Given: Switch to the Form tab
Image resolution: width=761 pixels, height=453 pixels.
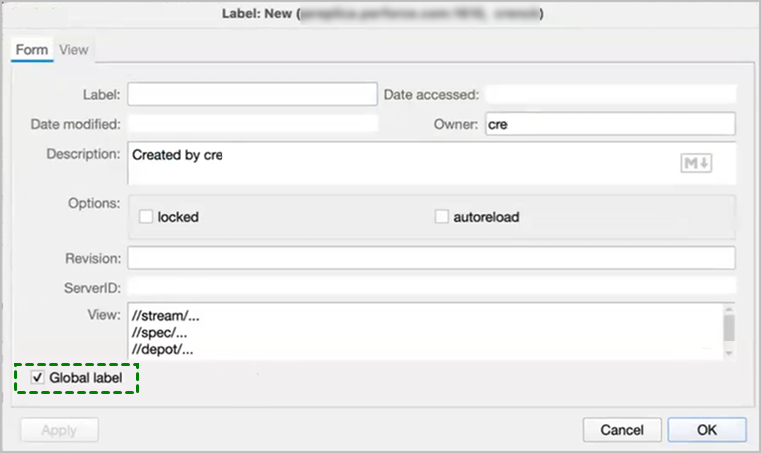Looking at the screenshot, I should tap(32, 50).
